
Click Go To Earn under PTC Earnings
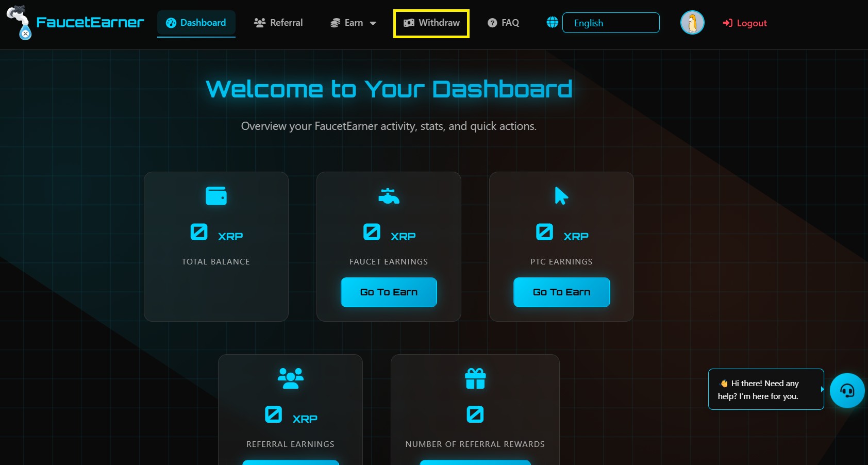tap(562, 292)
